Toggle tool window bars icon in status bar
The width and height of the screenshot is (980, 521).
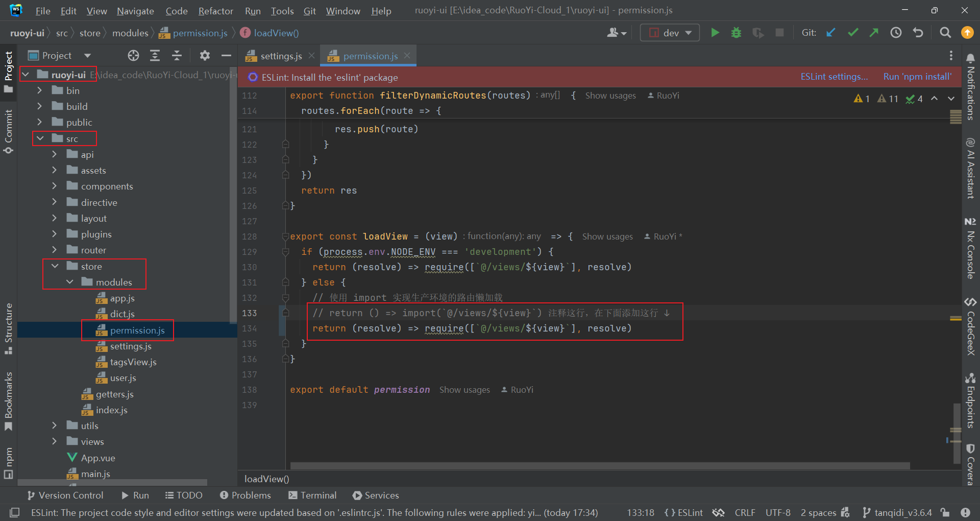[x=15, y=512]
